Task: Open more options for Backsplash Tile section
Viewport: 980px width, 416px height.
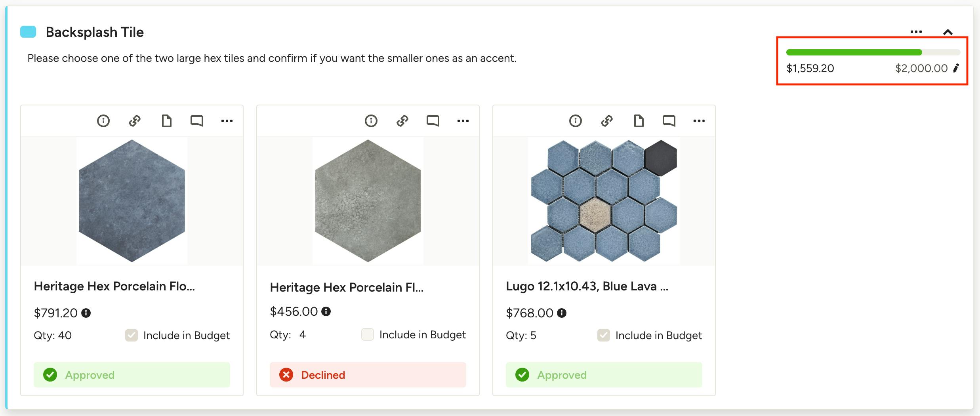Action: (x=916, y=32)
